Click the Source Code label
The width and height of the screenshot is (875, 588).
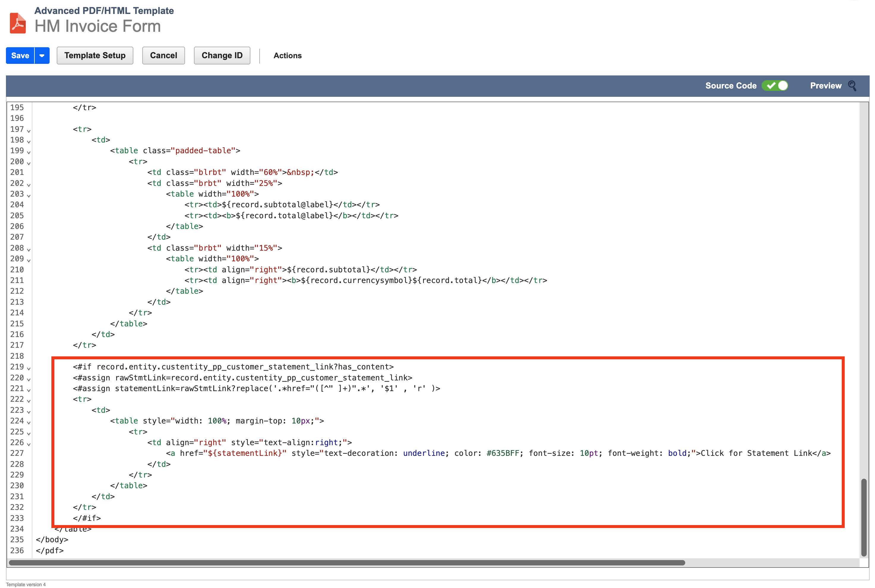tap(731, 86)
